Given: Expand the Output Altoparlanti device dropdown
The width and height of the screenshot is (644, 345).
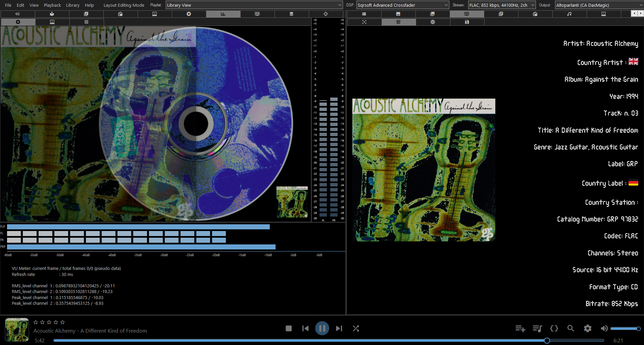Looking at the screenshot, I should click(599, 5).
